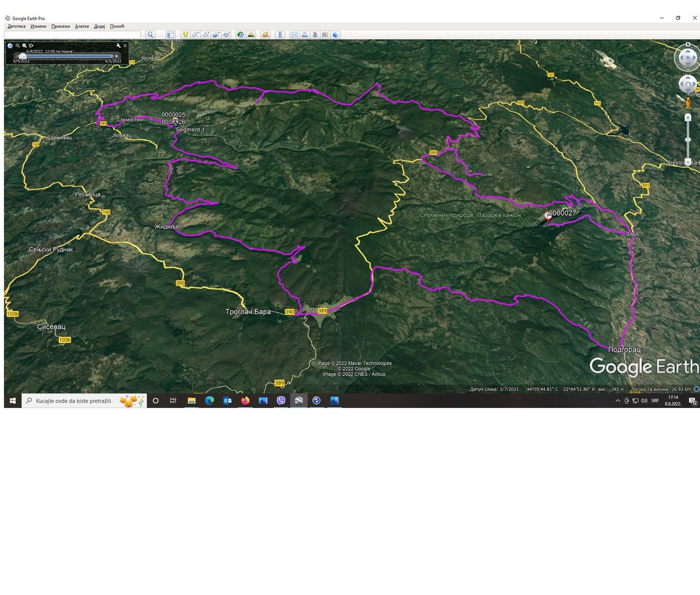Click the time slider animation loop icon
The width and height of the screenshot is (700, 595).
point(31,46)
